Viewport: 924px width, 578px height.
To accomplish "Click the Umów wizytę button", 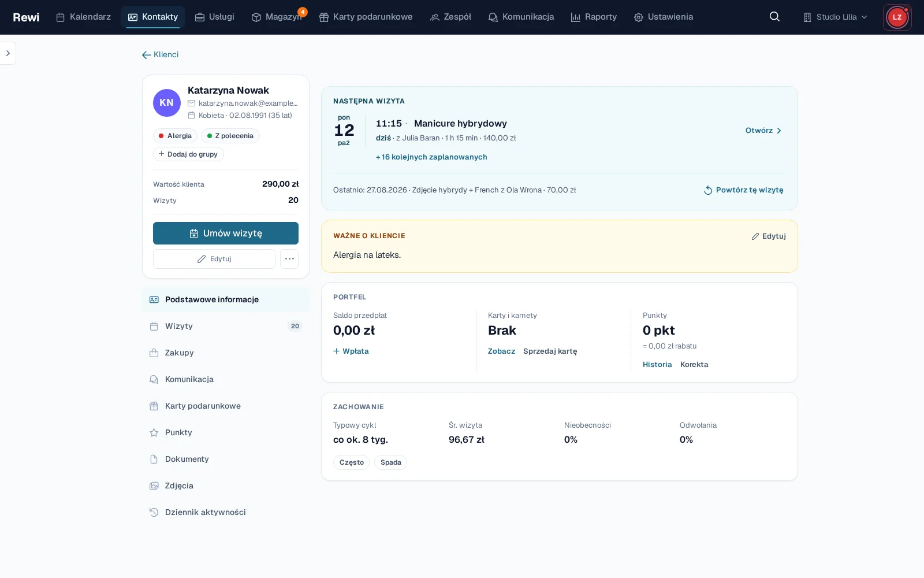I will pos(226,233).
